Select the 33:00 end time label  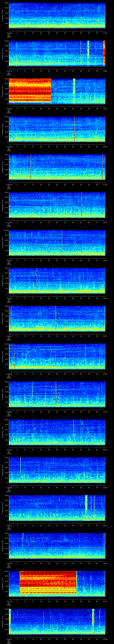[x=105, y=639]
